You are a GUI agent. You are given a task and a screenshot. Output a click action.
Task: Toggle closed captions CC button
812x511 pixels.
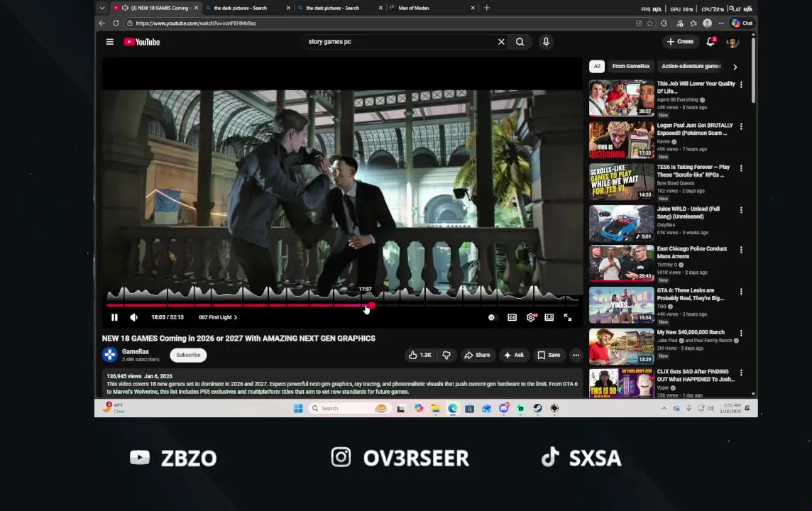[x=512, y=317]
